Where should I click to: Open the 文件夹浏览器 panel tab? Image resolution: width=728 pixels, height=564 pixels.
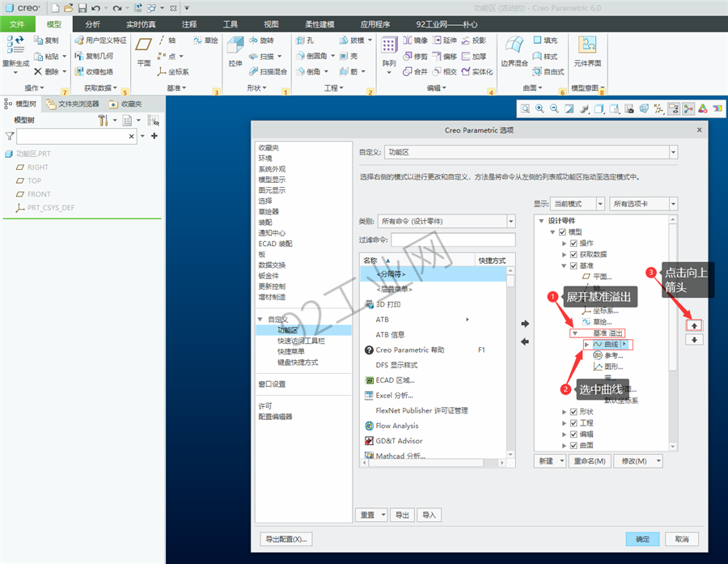(x=74, y=104)
